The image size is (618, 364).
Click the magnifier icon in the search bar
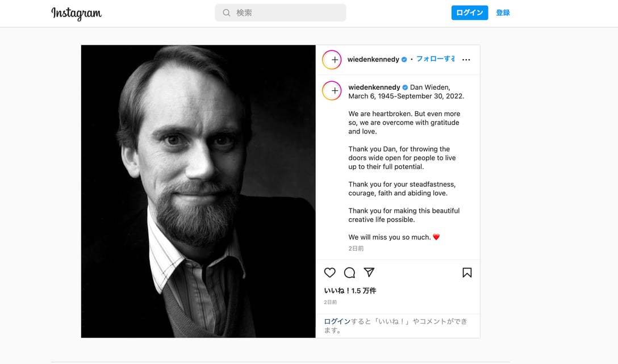227,12
